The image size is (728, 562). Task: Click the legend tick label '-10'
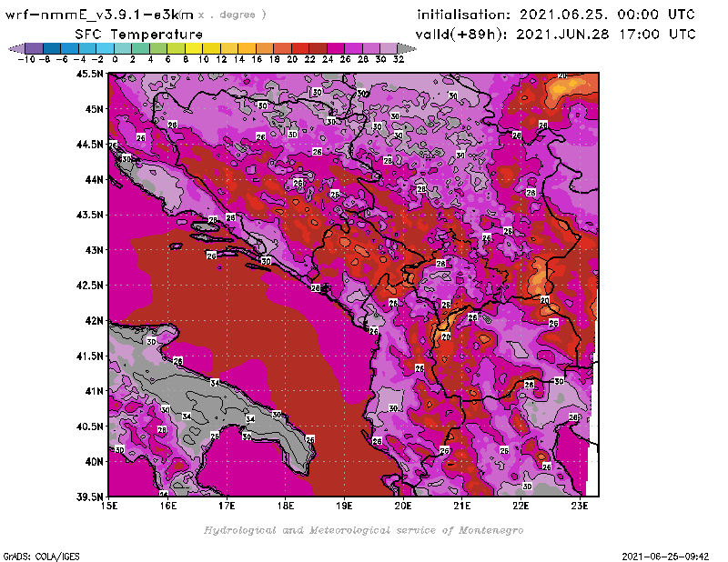[x=26, y=59]
